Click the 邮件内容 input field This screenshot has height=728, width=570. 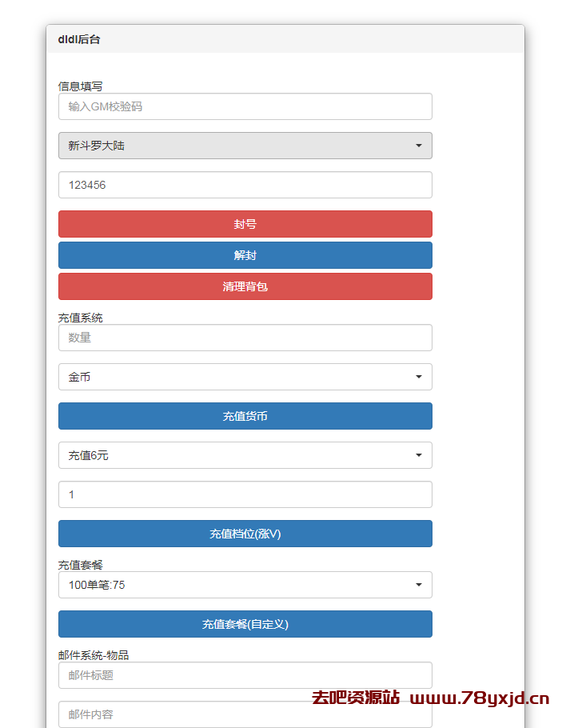click(245, 714)
